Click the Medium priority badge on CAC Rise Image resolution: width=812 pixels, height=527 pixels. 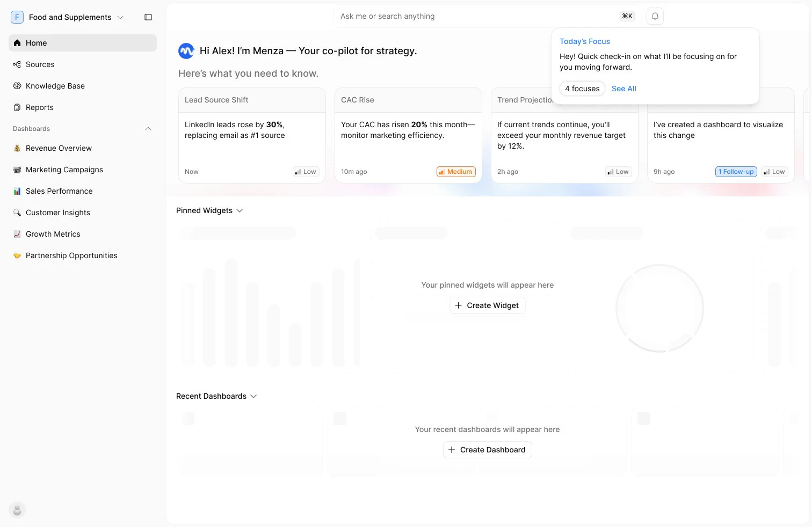[456, 172]
